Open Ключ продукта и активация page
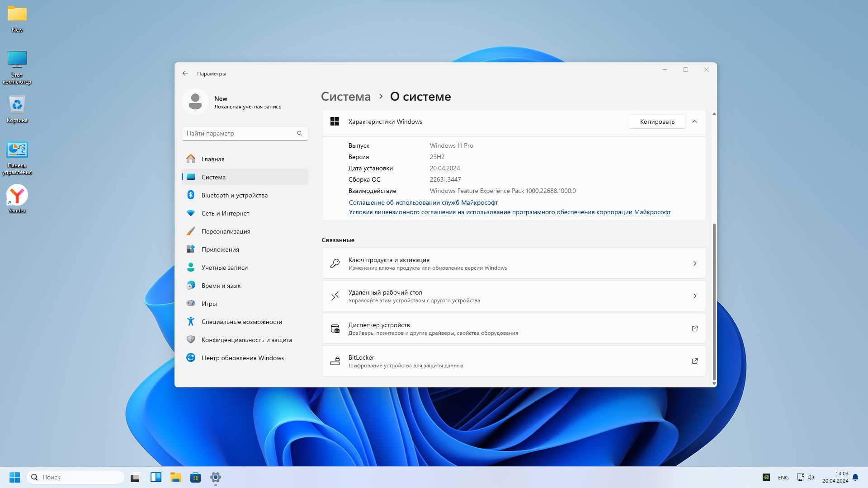Screen dimensions: 868x488 (514, 263)
